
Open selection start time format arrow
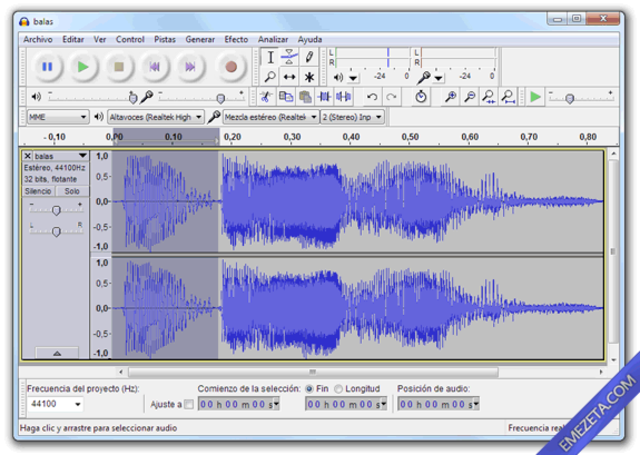276,404
